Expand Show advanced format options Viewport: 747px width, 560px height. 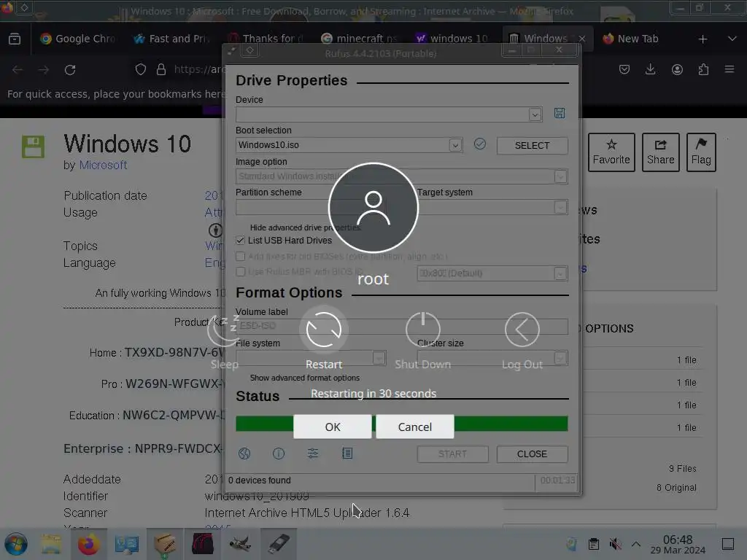point(304,378)
